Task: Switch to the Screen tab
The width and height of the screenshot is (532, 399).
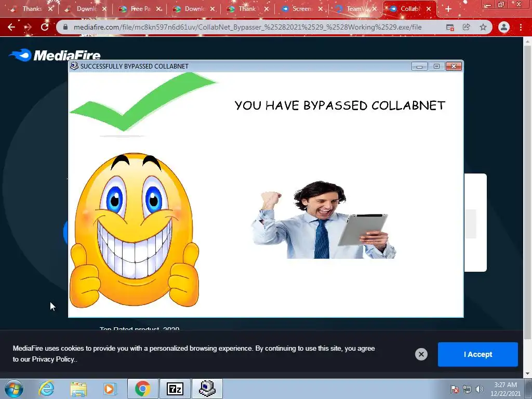Action: tap(301, 9)
